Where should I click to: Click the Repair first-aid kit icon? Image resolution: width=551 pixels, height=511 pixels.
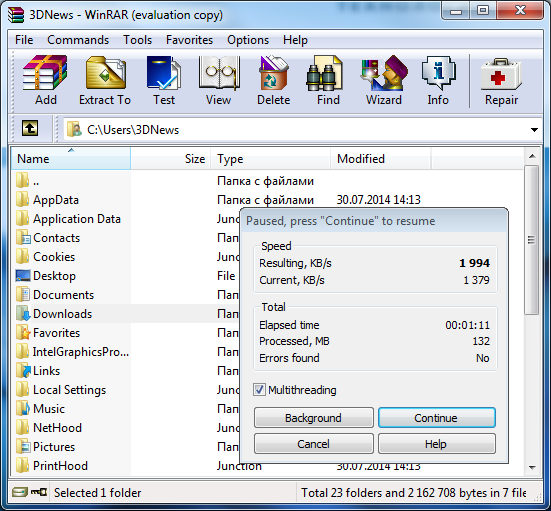(501, 80)
